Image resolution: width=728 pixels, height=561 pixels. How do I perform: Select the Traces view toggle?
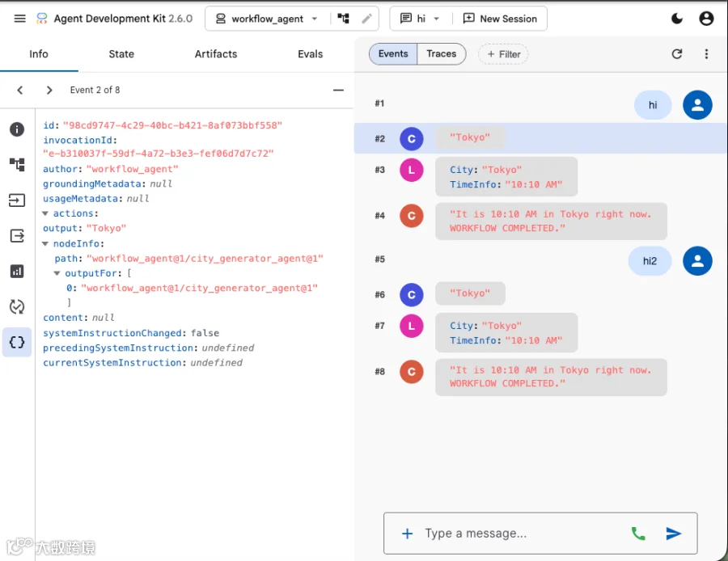click(x=442, y=54)
